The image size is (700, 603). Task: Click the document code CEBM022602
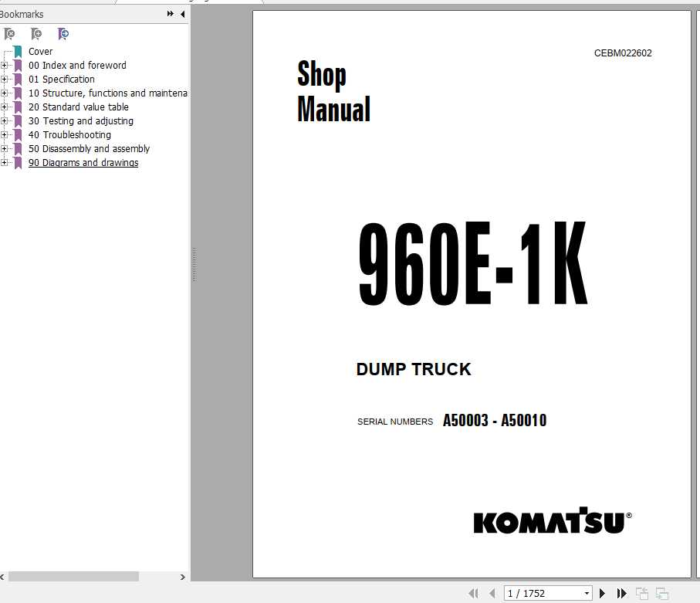tap(623, 53)
